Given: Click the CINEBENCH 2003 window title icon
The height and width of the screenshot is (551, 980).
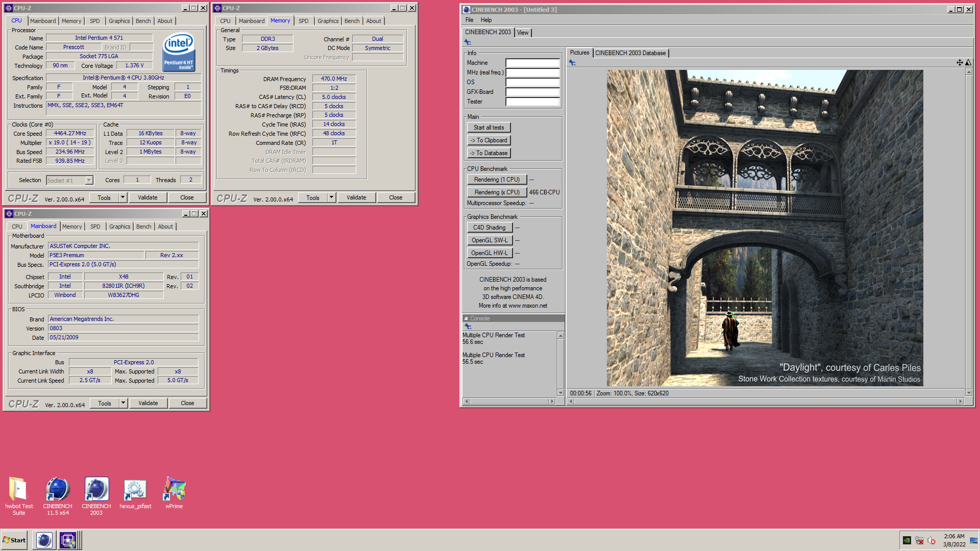Looking at the screenshot, I should coord(466,10).
